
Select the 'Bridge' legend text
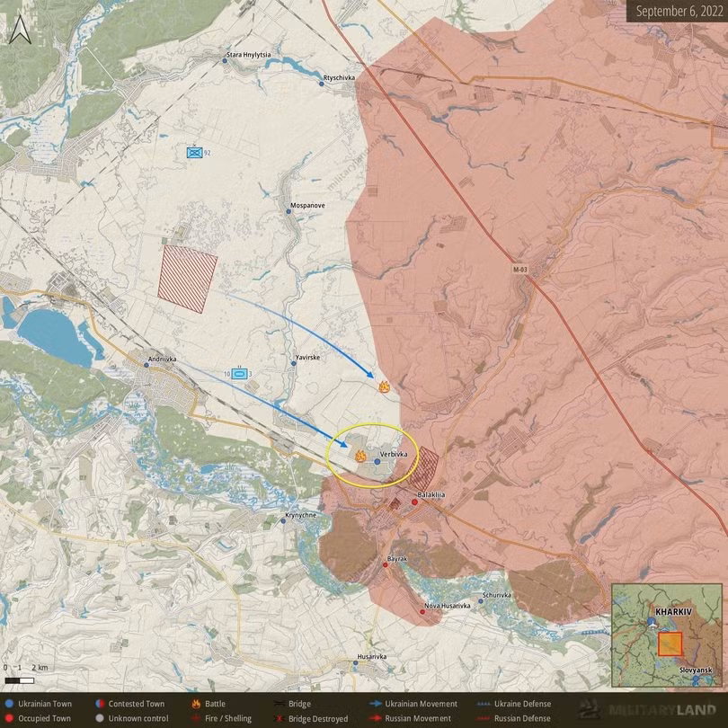(299, 704)
